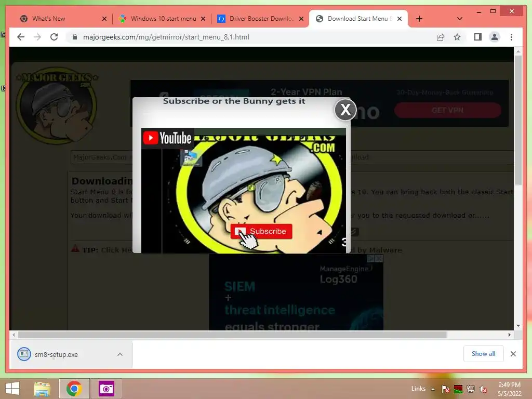Click the Links toolbar label
The height and width of the screenshot is (399, 532).
tap(418, 389)
